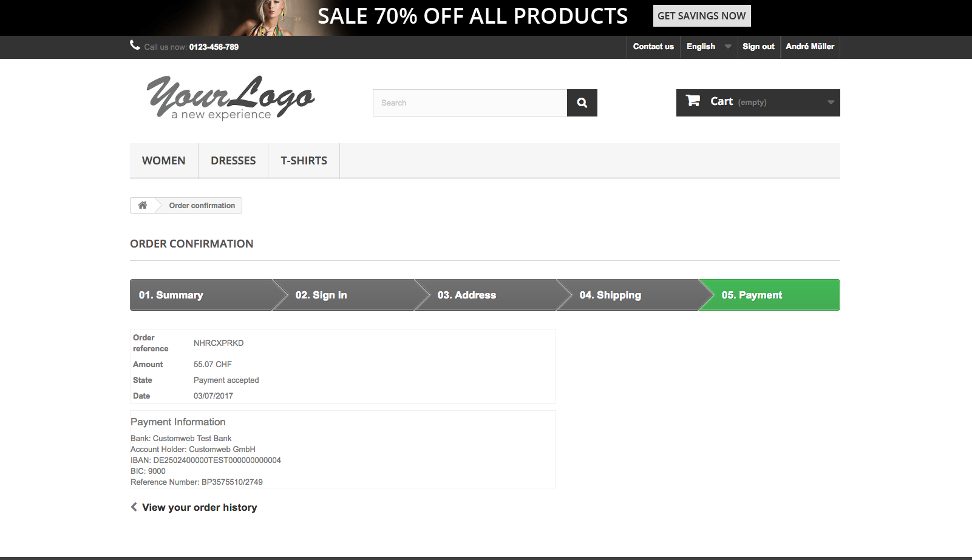972x560 pixels.
Task: Click the Get Savings Now button
Action: point(701,16)
